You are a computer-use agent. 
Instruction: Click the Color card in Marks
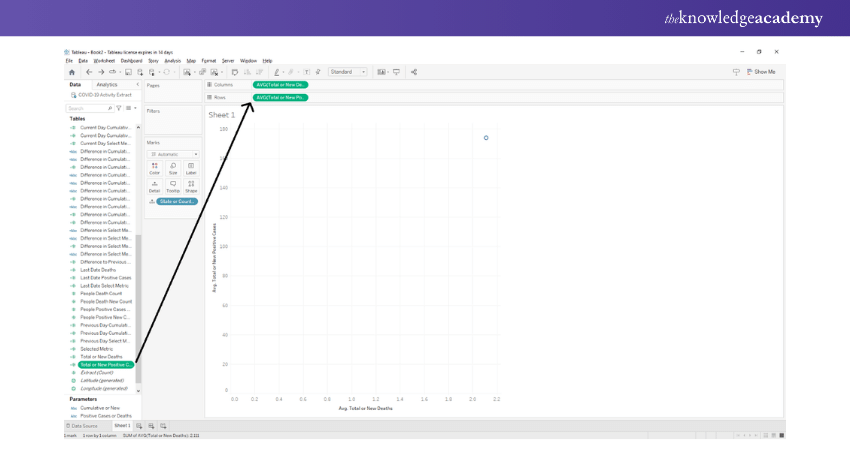pyautogui.click(x=154, y=168)
